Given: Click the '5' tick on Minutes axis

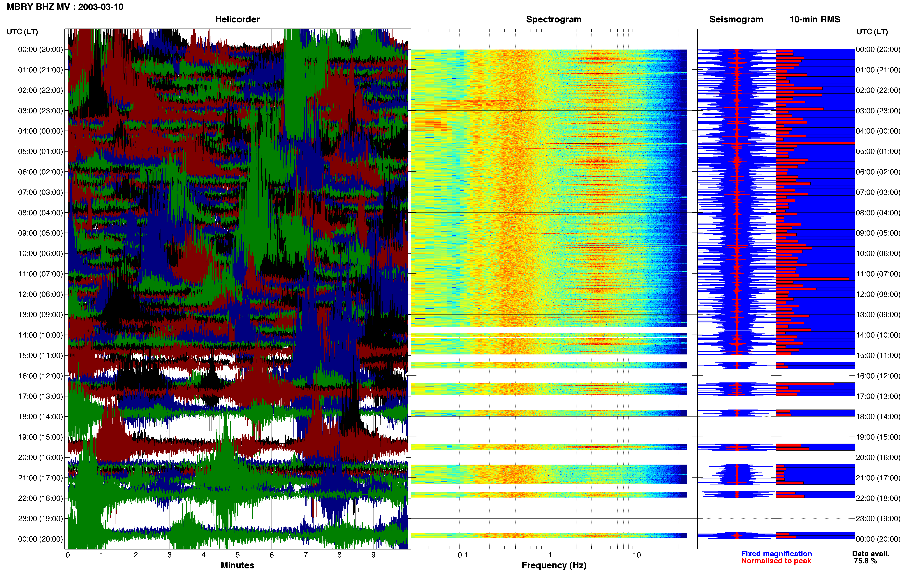Looking at the screenshot, I should 238,555.
